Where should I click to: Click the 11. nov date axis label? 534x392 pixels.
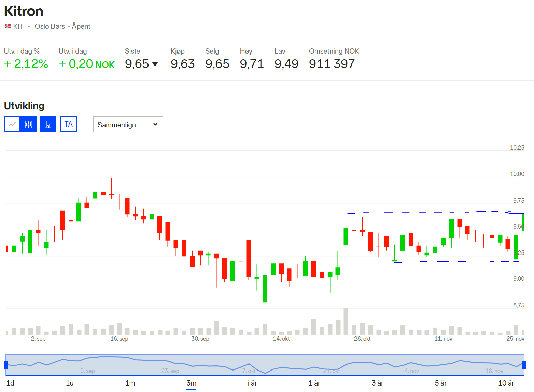443,339
